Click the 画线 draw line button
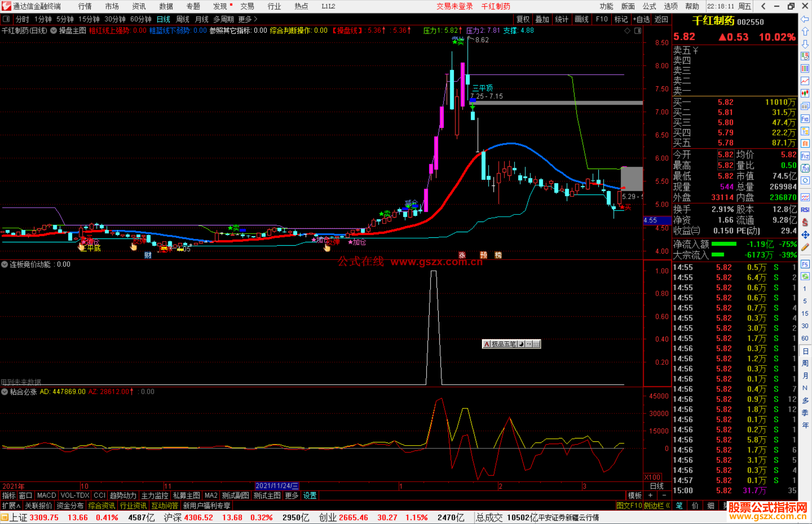Viewport: 812px width, 524px height. point(581,19)
